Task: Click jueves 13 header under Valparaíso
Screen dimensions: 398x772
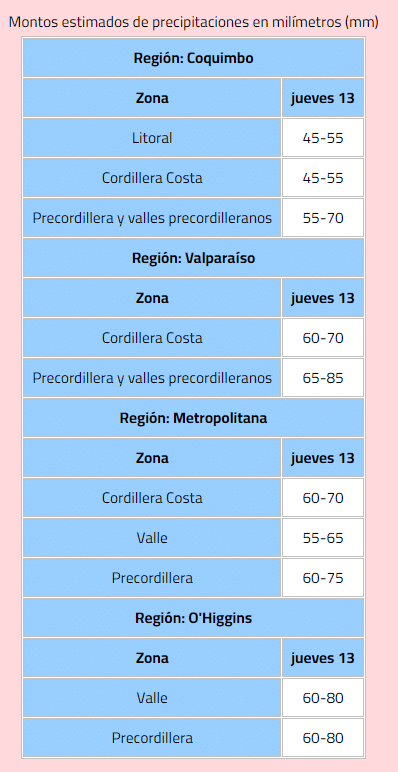Action: coord(323,298)
